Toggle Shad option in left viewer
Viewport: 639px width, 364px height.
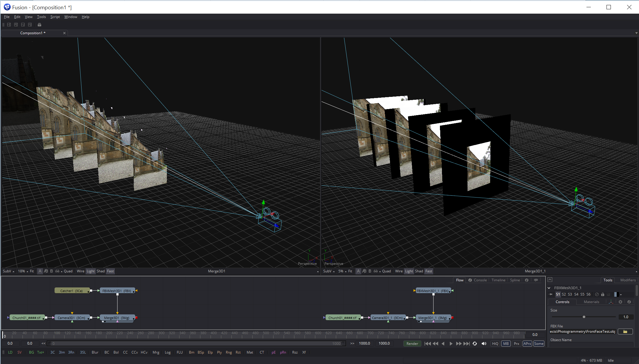(x=101, y=271)
